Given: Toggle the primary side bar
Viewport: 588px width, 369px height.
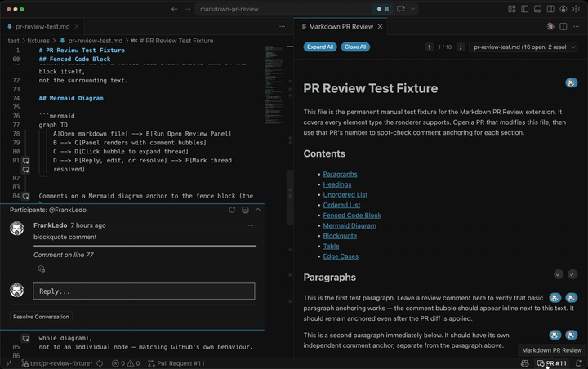Looking at the screenshot, I should coord(524,9).
